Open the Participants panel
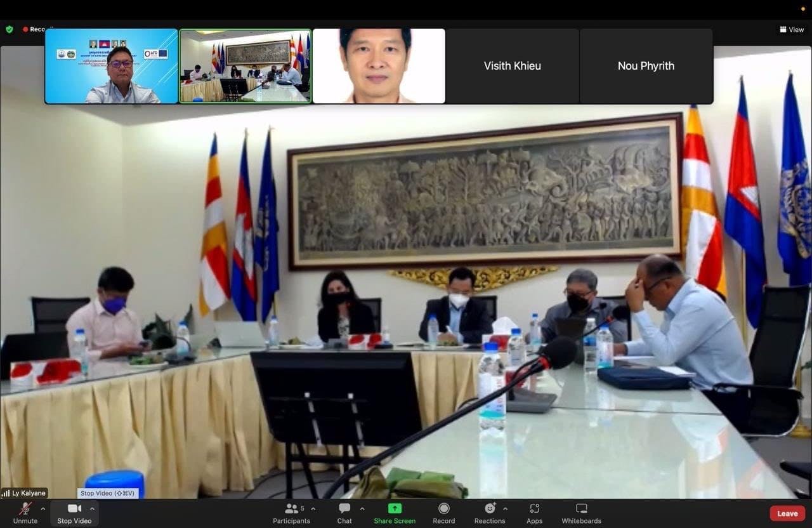Image resolution: width=812 pixels, height=528 pixels. tap(292, 513)
